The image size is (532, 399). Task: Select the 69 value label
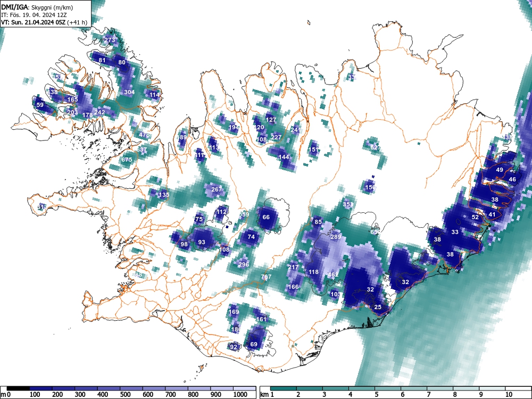coord(254,344)
